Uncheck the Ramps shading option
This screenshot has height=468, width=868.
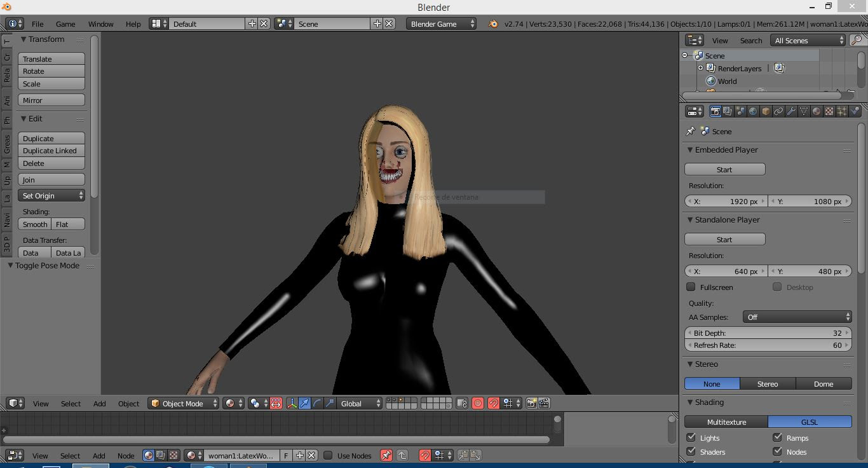click(777, 437)
